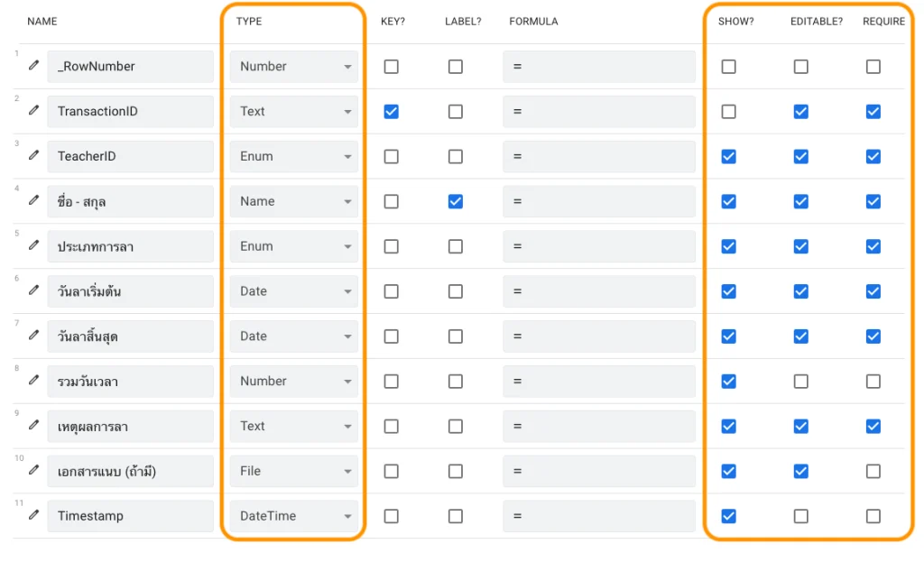Open the edit pencil for TransactionID column
924x562 pixels.
point(33,110)
